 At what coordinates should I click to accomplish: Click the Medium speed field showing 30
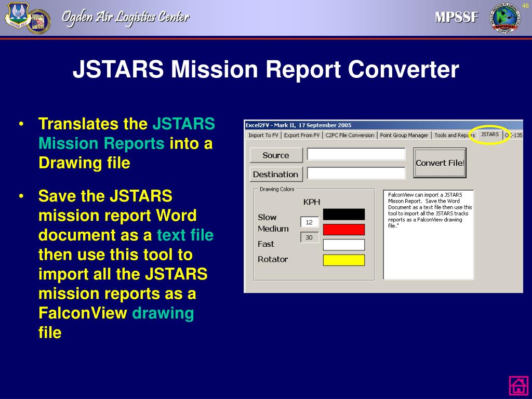click(310, 237)
